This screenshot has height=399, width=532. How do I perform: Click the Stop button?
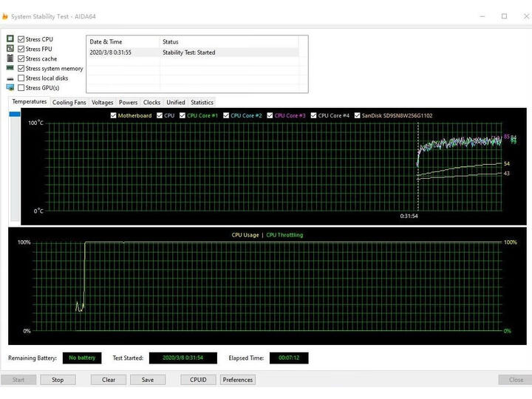click(x=58, y=380)
